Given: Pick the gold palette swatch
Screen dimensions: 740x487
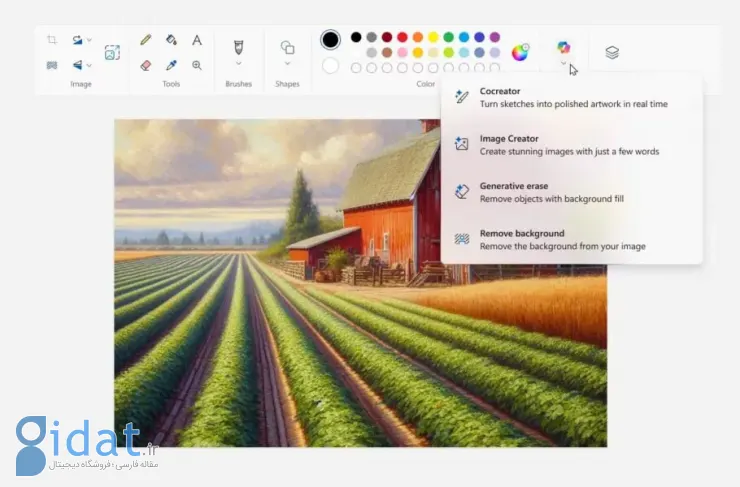Looking at the screenshot, I should coord(418,52).
